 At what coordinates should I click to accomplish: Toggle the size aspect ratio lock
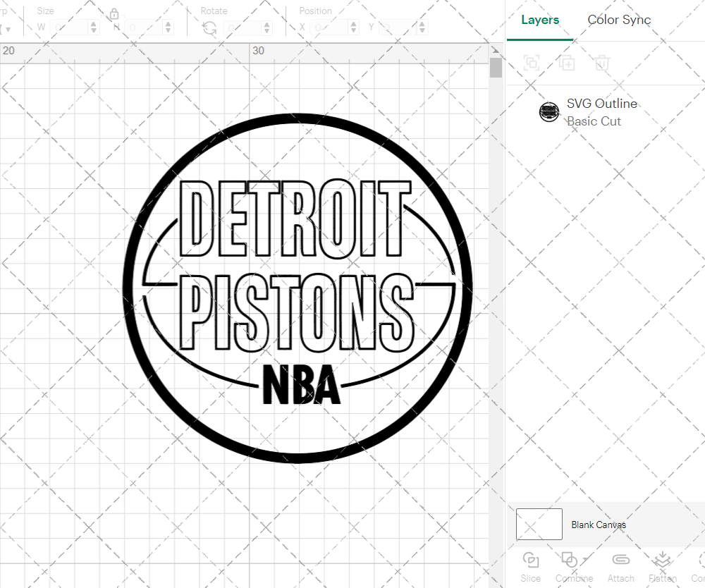(114, 13)
